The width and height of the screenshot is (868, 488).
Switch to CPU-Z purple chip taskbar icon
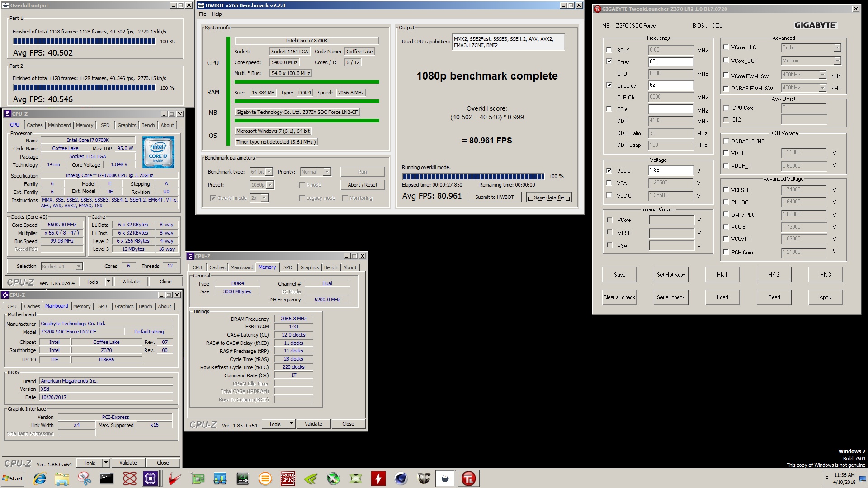pos(151,479)
